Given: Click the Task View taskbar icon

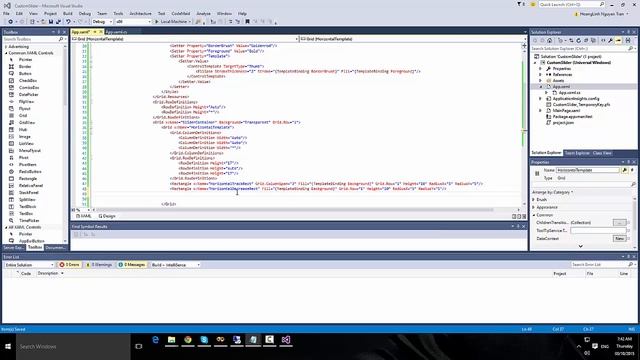Looking at the screenshot, I should [139, 347].
